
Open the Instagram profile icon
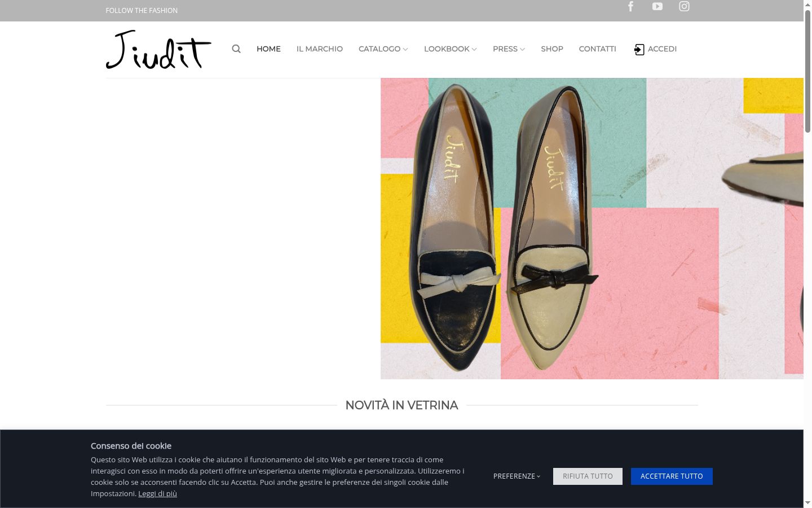click(684, 6)
